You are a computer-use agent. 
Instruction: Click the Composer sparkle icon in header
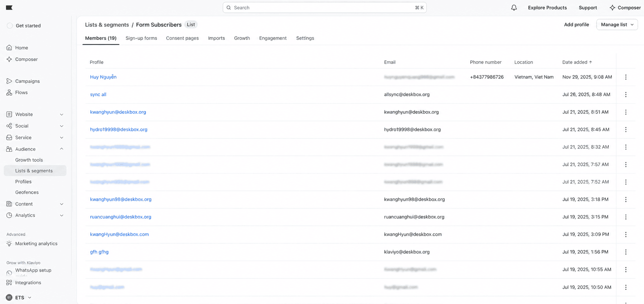coord(612,7)
